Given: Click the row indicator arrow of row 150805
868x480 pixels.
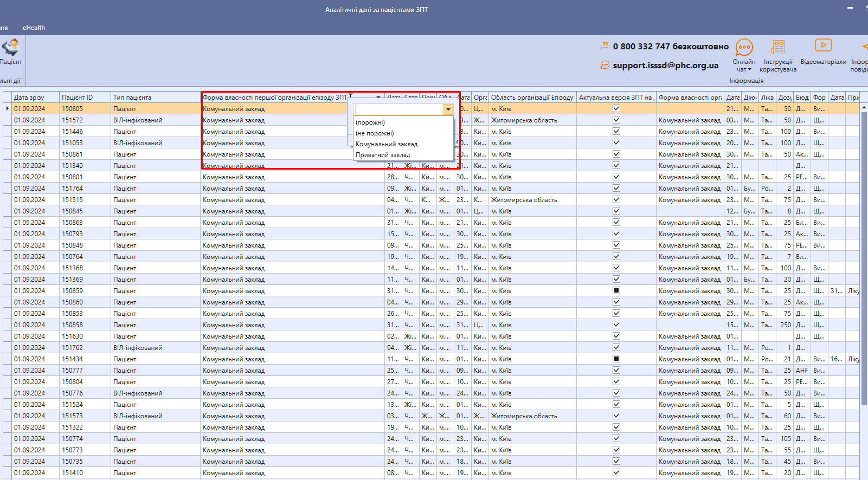Looking at the screenshot, I should point(7,109).
